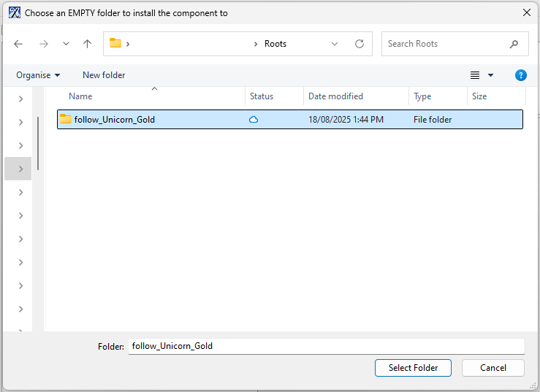Click the search magnifier icon
The image size is (540, 392).
click(x=514, y=44)
